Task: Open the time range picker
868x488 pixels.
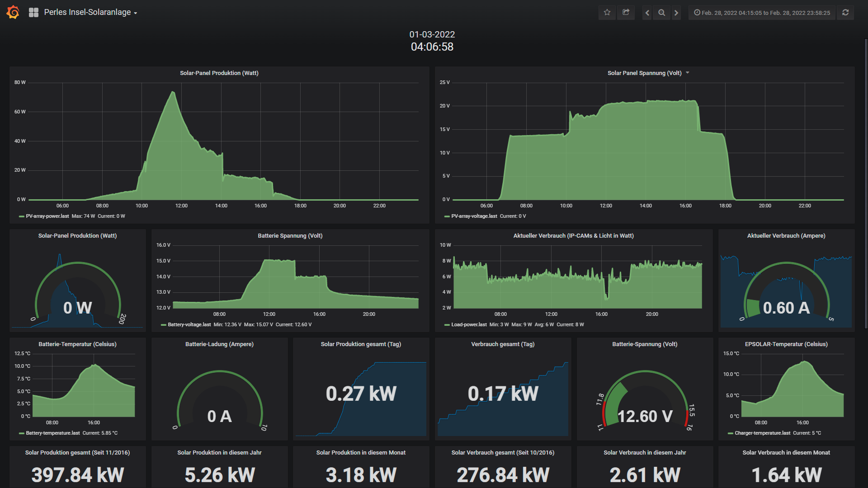Action: pos(762,13)
